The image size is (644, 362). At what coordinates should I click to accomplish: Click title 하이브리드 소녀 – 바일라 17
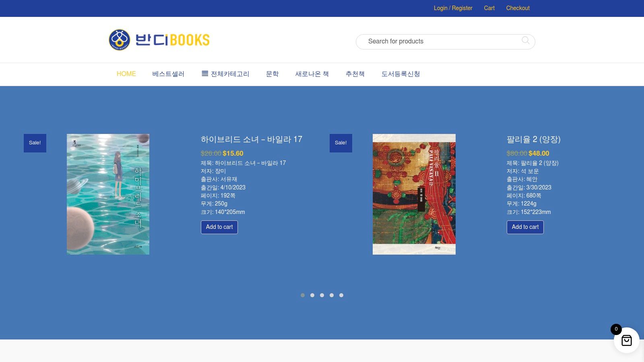click(x=252, y=140)
